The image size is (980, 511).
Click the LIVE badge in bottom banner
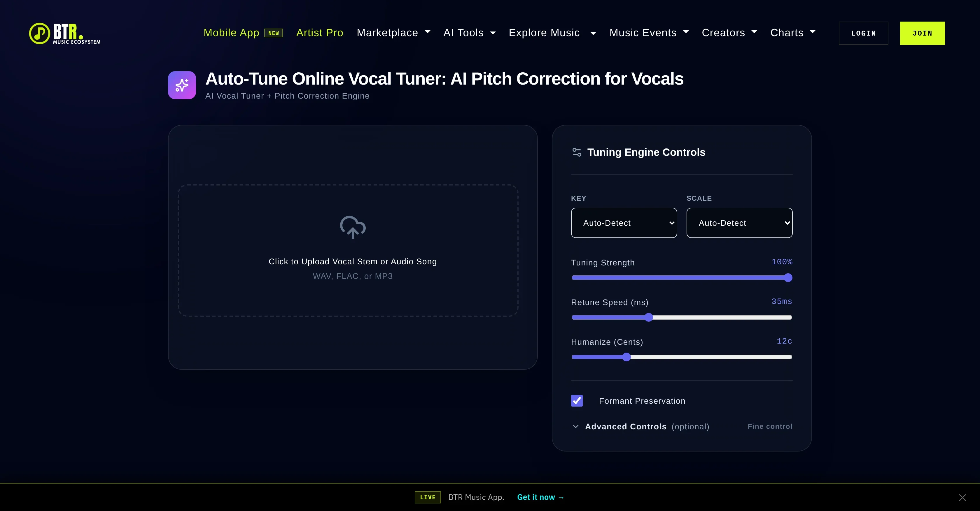[428, 497]
